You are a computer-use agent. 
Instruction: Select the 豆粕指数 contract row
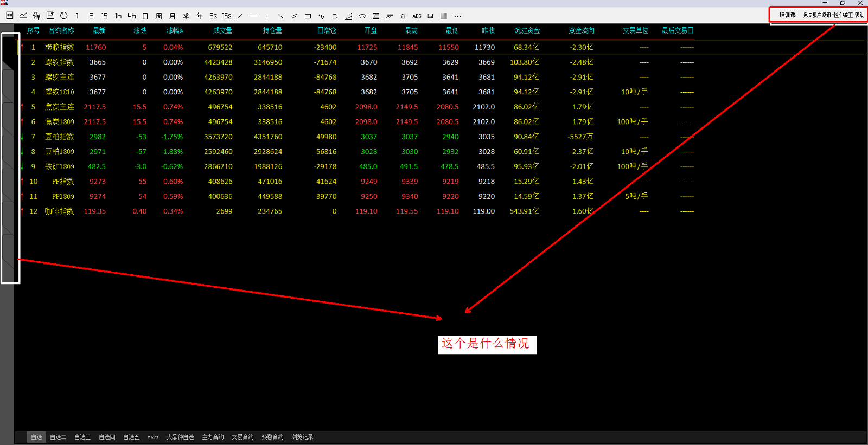pos(441,137)
